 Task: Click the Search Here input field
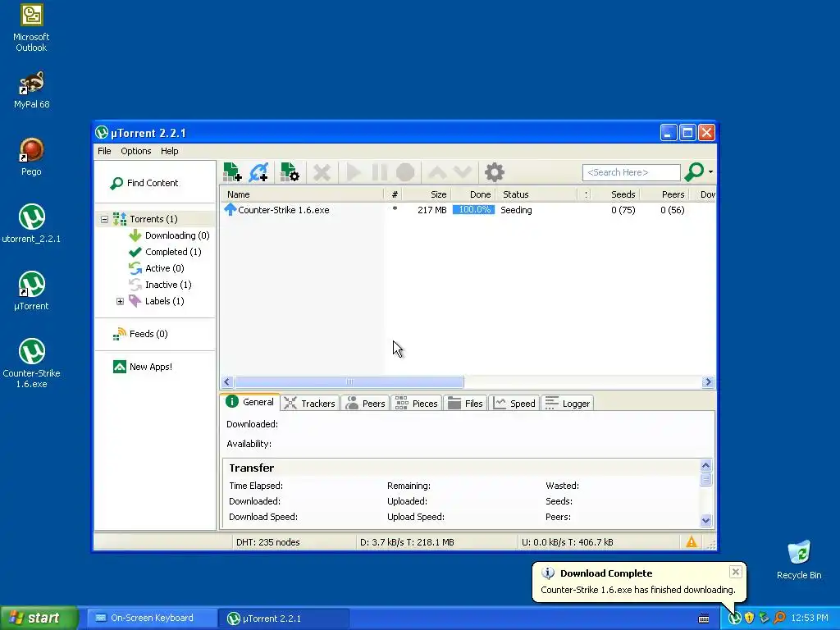point(631,172)
